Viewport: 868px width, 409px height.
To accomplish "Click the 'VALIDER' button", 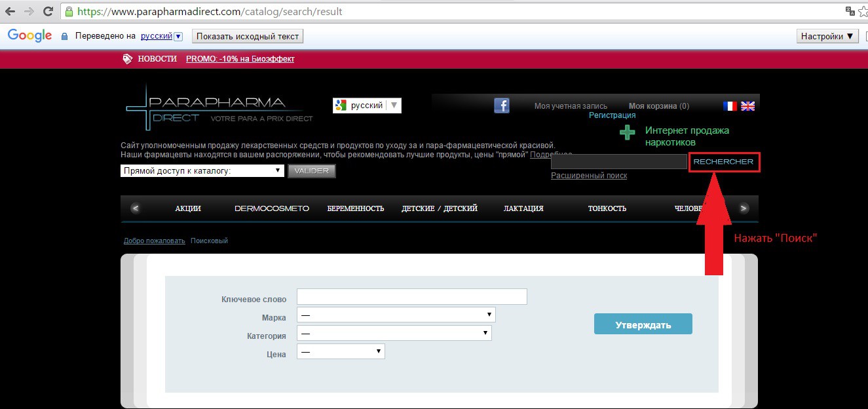I will click(312, 171).
